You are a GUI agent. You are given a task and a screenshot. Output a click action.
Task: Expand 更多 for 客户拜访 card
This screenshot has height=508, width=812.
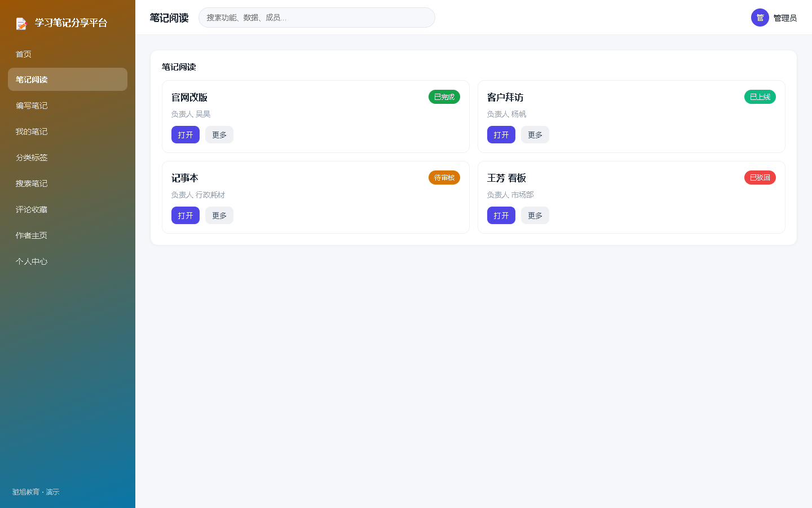pos(535,135)
